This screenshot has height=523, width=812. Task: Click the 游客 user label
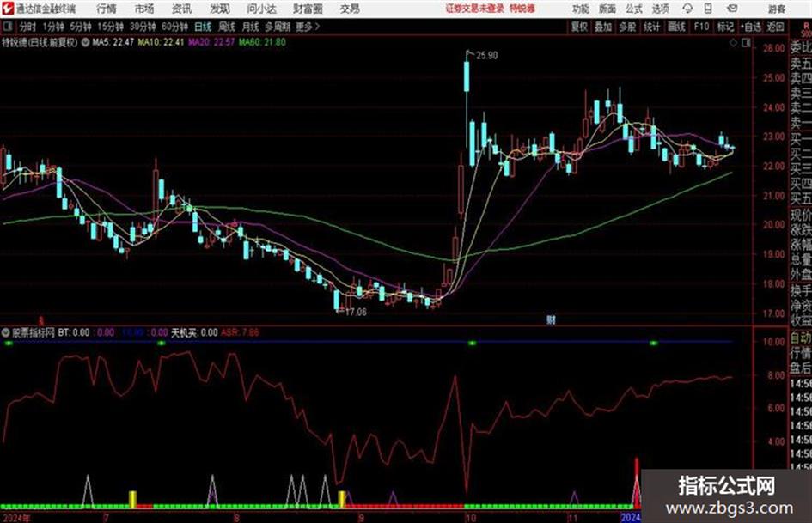776,9
